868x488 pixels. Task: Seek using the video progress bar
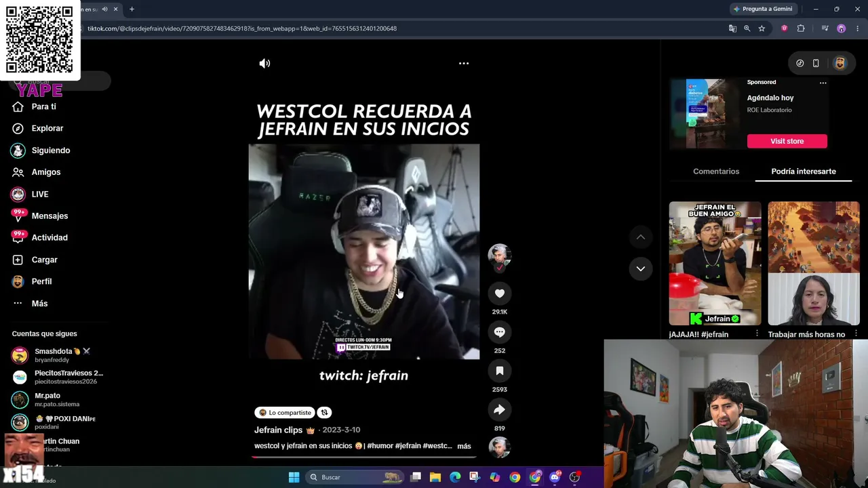pyautogui.click(x=364, y=457)
